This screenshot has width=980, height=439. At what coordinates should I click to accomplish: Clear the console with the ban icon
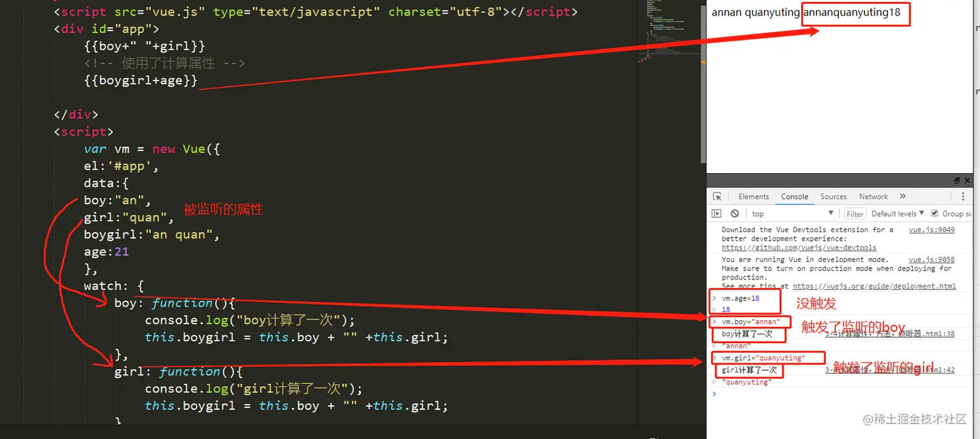734,213
